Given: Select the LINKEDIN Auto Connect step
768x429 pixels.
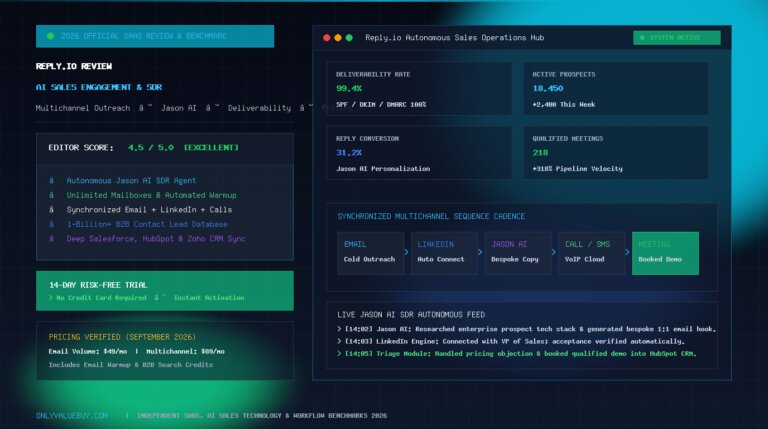Looking at the screenshot, I should [444, 253].
